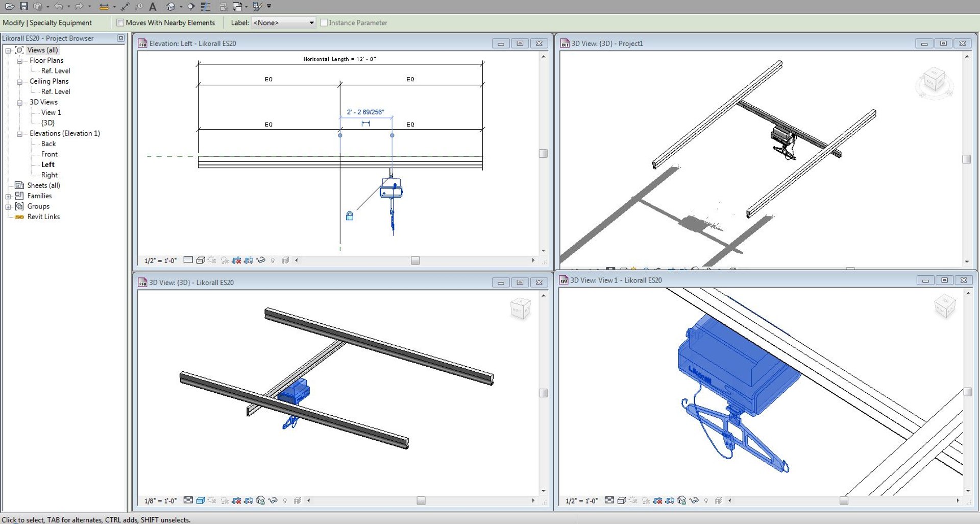Screen dimensions: 980x524
Task: Click the Save floppy disk icon
Action: [23, 6]
